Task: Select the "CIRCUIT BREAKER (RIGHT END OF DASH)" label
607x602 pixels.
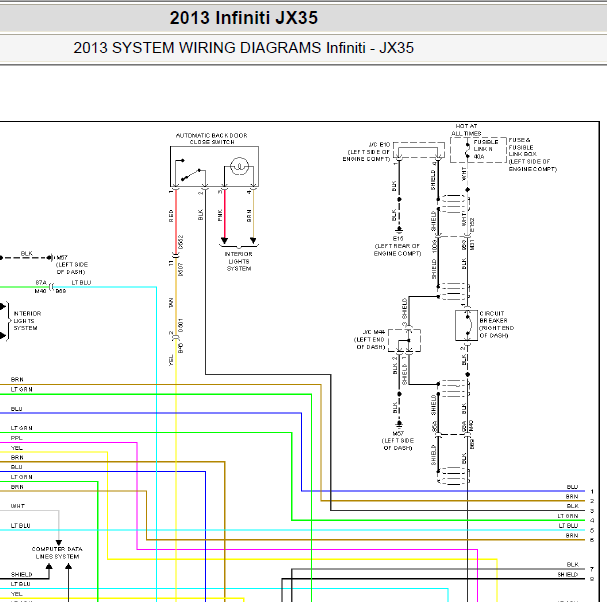Action: coord(497,324)
